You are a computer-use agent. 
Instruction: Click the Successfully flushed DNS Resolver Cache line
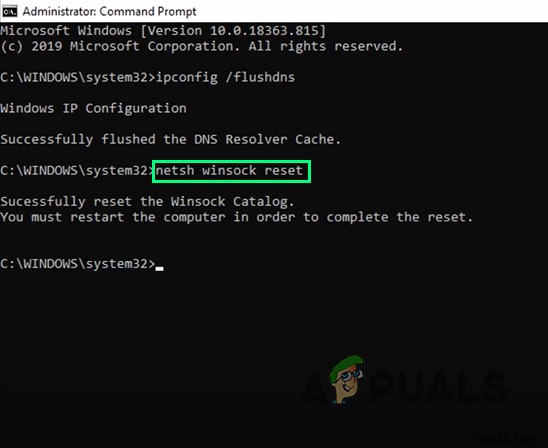pyautogui.click(x=171, y=139)
